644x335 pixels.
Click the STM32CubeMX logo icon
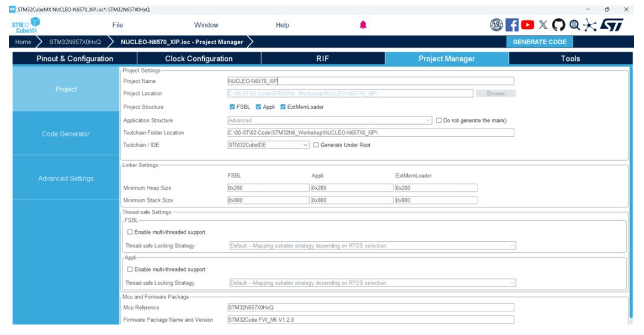[x=26, y=25]
